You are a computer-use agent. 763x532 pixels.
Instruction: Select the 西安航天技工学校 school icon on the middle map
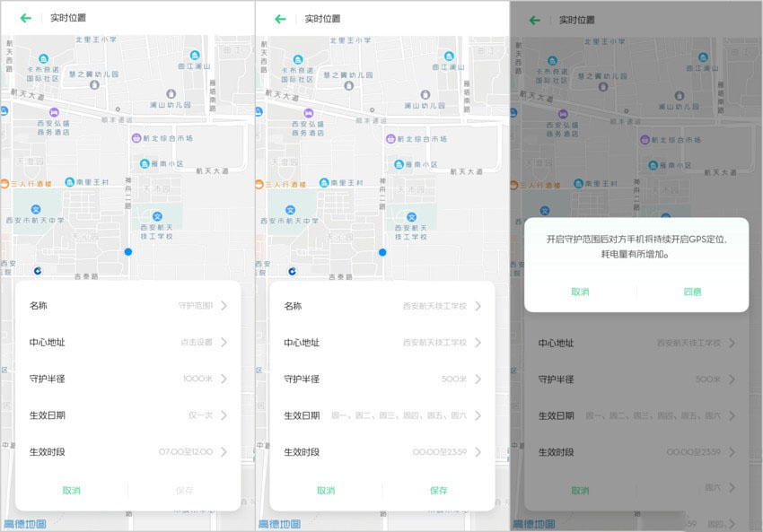coord(411,217)
